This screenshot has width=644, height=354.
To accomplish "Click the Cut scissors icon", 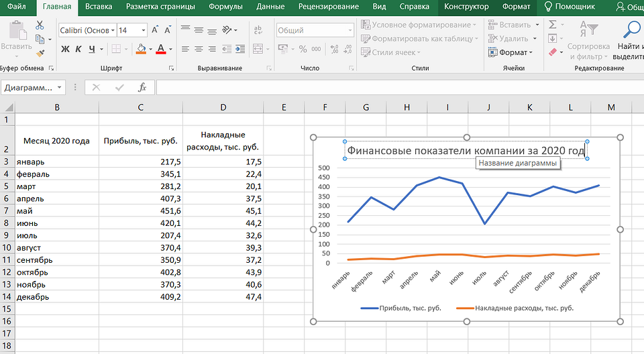I will point(40,25).
